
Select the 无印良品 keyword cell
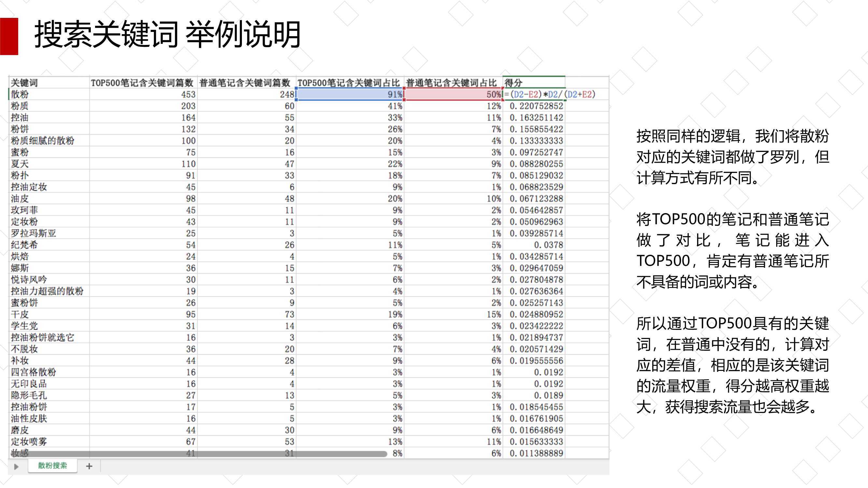click(x=49, y=384)
